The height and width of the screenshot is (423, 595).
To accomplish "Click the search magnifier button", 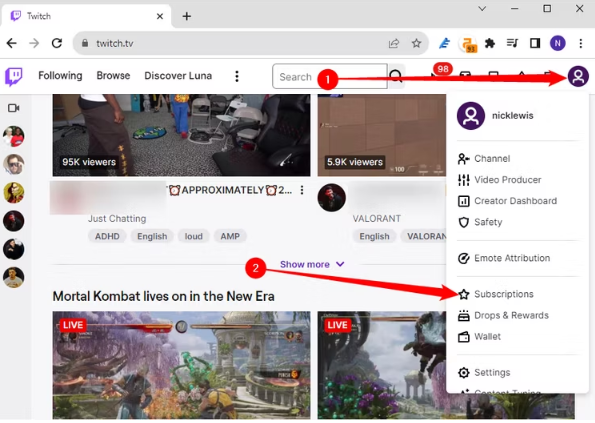I will (x=396, y=76).
